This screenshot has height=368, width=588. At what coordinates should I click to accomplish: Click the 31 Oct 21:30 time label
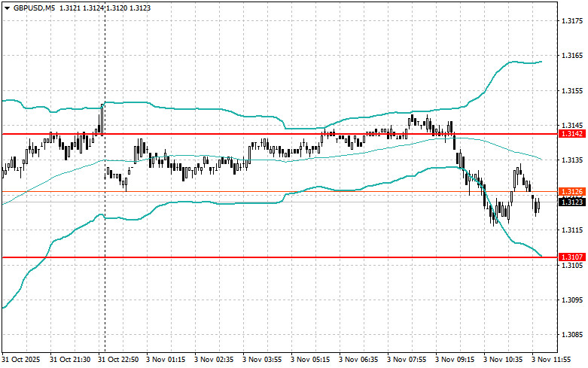click(70, 360)
